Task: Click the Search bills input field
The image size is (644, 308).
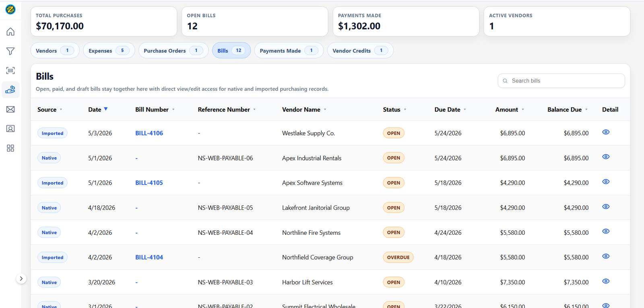Action: coord(561,81)
